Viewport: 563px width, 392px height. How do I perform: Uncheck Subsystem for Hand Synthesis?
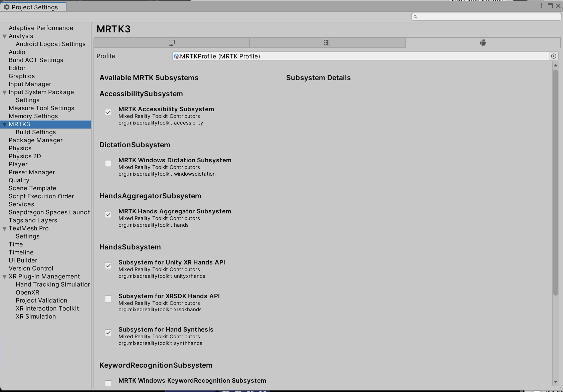coord(108,333)
